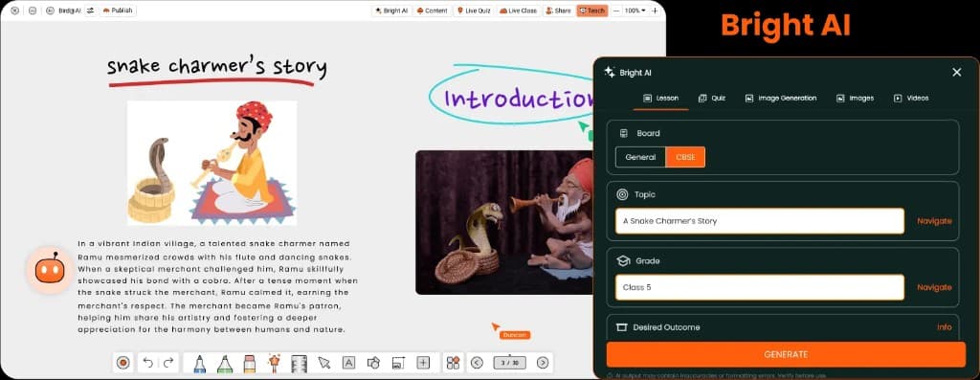Switch to the Videos tab

(x=911, y=99)
